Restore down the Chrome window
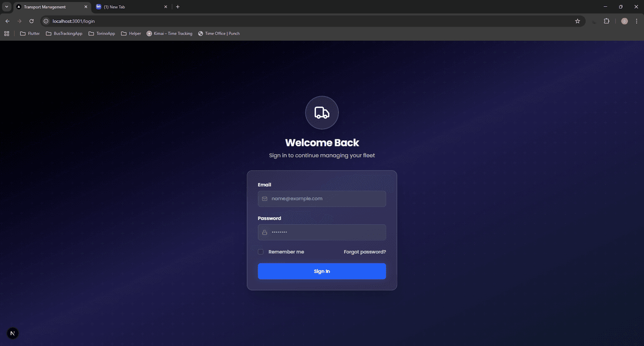Image resolution: width=644 pixels, height=346 pixels. point(621,7)
